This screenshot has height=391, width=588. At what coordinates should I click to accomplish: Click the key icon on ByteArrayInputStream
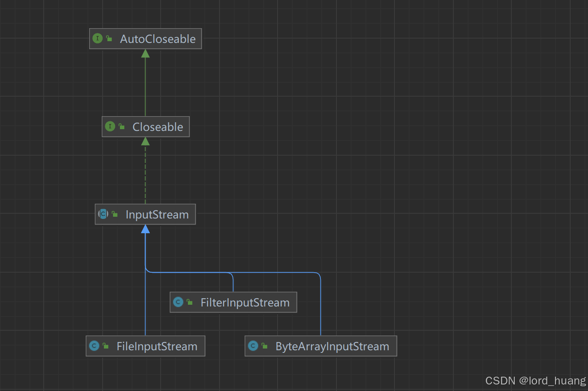(264, 345)
